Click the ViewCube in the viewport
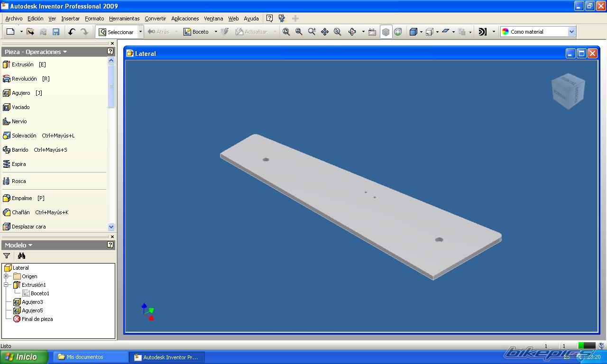607x364 pixels. pyautogui.click(x=568, y=91)
